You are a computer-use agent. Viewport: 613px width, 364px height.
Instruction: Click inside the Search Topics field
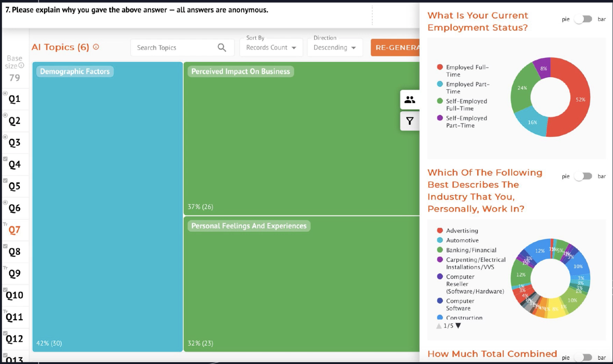coord(172,47)
